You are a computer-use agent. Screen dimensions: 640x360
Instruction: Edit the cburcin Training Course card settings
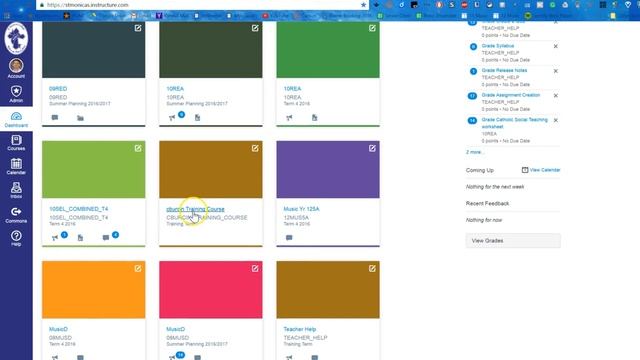point(255,148)
